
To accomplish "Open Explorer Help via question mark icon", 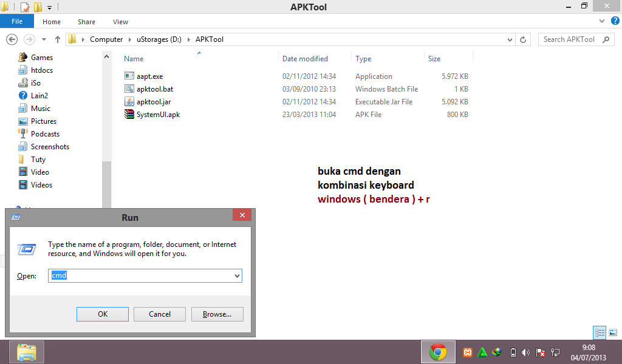I will click(615, 21).
